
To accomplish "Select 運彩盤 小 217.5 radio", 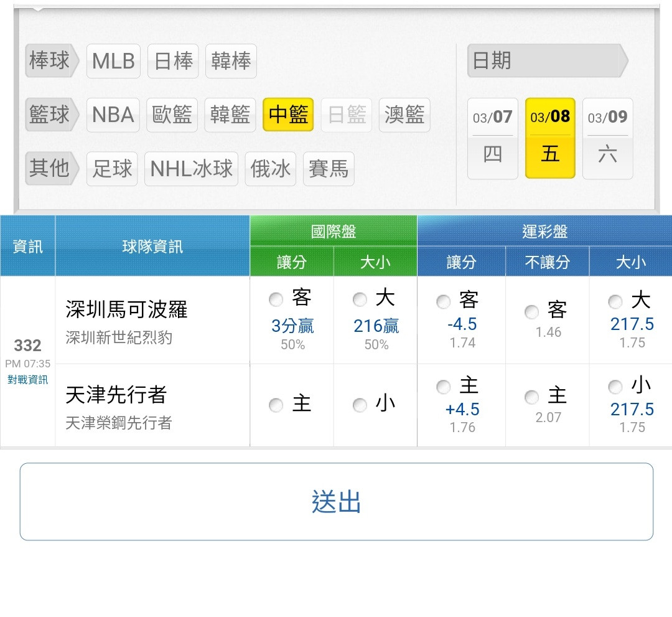I will pos(615,387).
